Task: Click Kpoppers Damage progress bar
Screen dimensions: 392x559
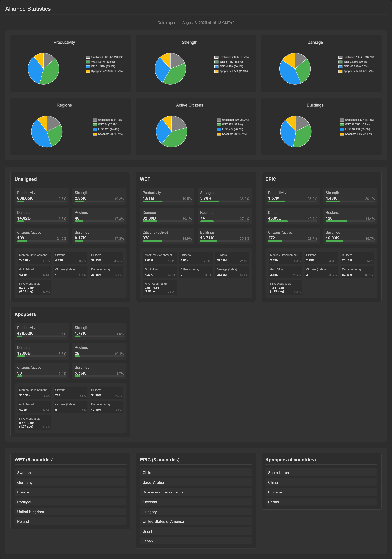Action: (x=42, y=356)
